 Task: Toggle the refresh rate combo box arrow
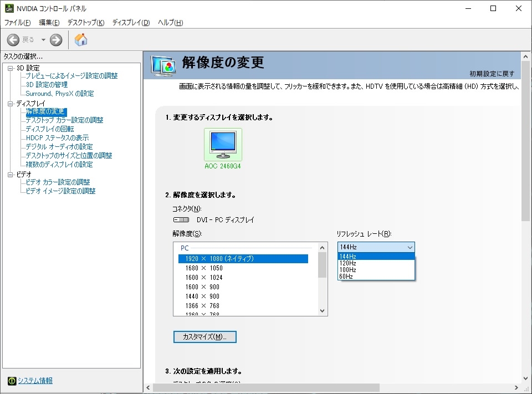(410, 247)
